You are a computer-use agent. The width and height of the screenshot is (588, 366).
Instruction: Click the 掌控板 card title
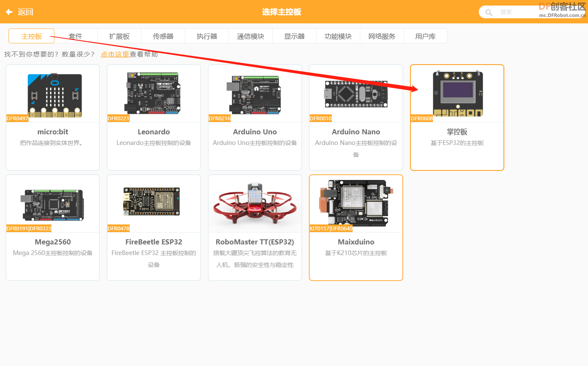pyautogui.click(x=457, y=132)
